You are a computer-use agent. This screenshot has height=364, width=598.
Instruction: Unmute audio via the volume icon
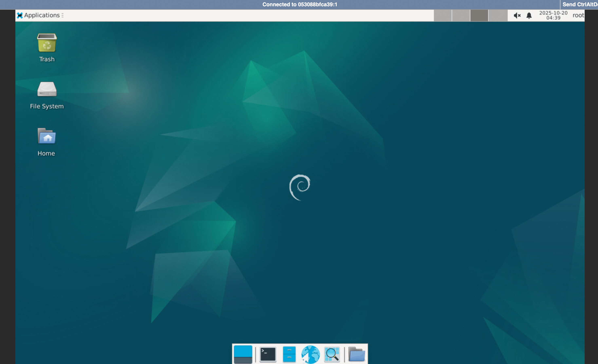coord(517,16)
